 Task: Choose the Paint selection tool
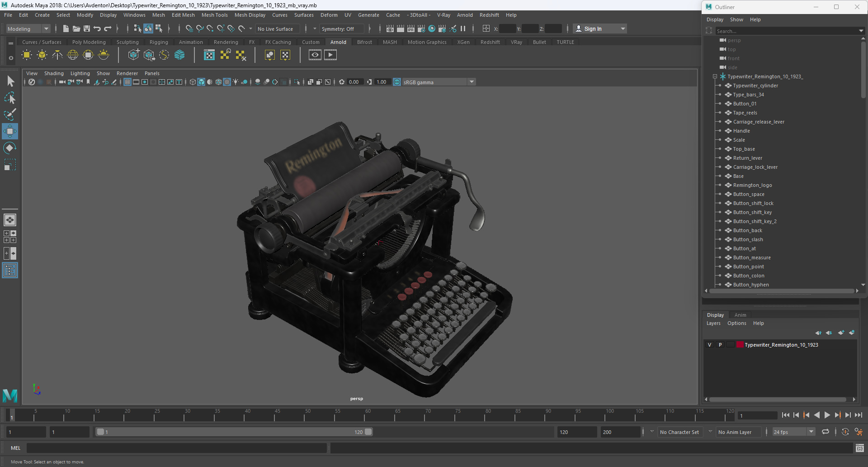(x=10, y=114)
